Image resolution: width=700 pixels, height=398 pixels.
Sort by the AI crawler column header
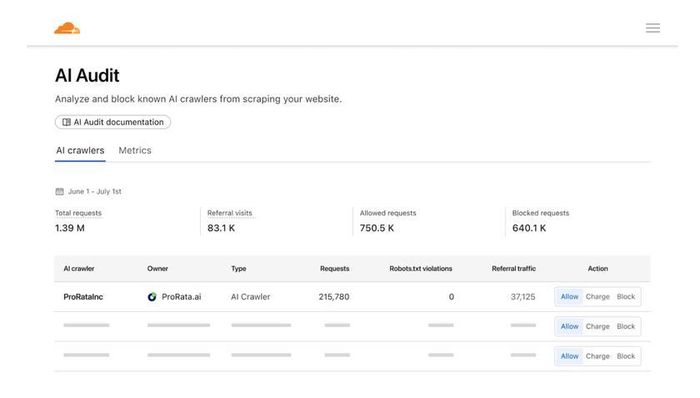tap(79, 269)
